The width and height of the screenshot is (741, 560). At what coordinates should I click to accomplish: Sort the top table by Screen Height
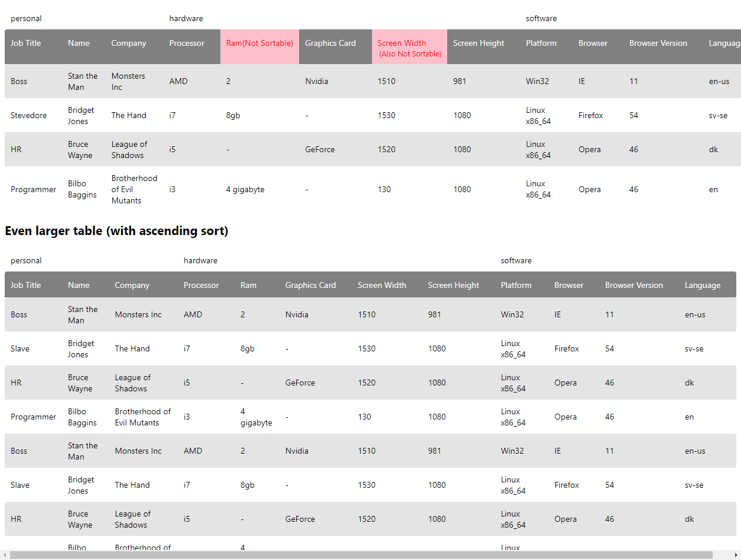click(478, 43)
